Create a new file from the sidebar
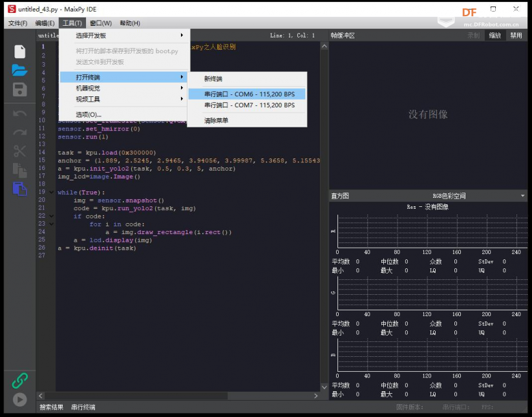The height and width of the screenshot is (417, 532). [19, 52]
